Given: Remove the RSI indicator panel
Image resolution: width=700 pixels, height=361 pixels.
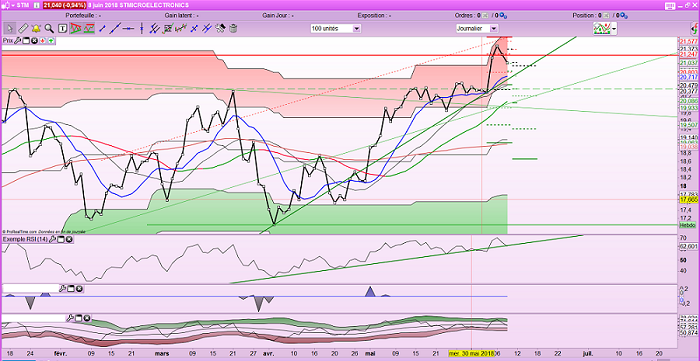Looking at the screenshot, I should tap(69, 240).
